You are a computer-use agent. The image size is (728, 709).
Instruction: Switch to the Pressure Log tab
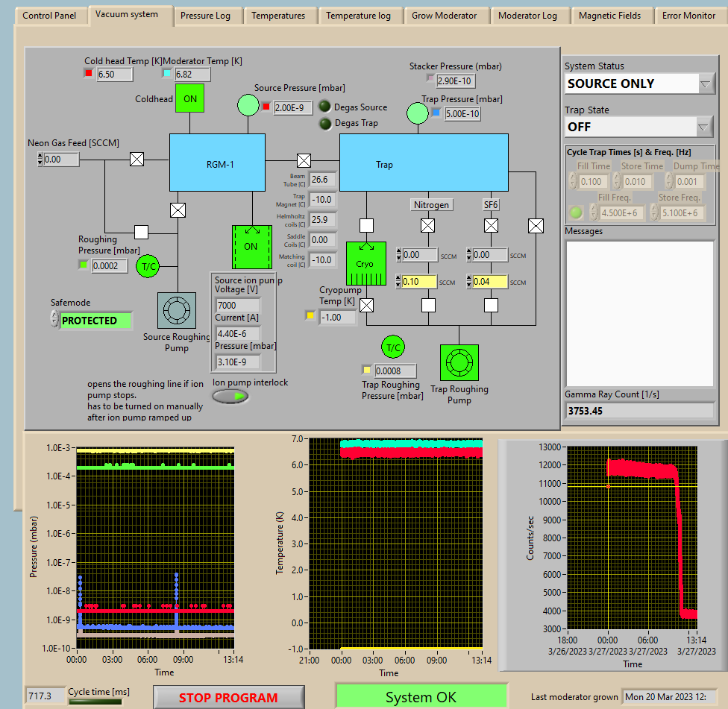[x=205, y=16]
